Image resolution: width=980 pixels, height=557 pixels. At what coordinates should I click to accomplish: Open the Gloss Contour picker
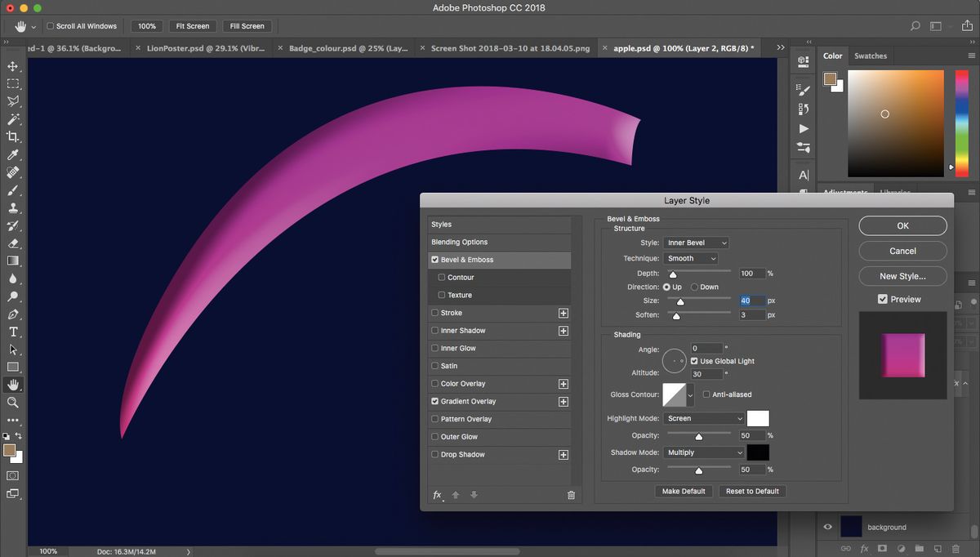pos(676,394)
